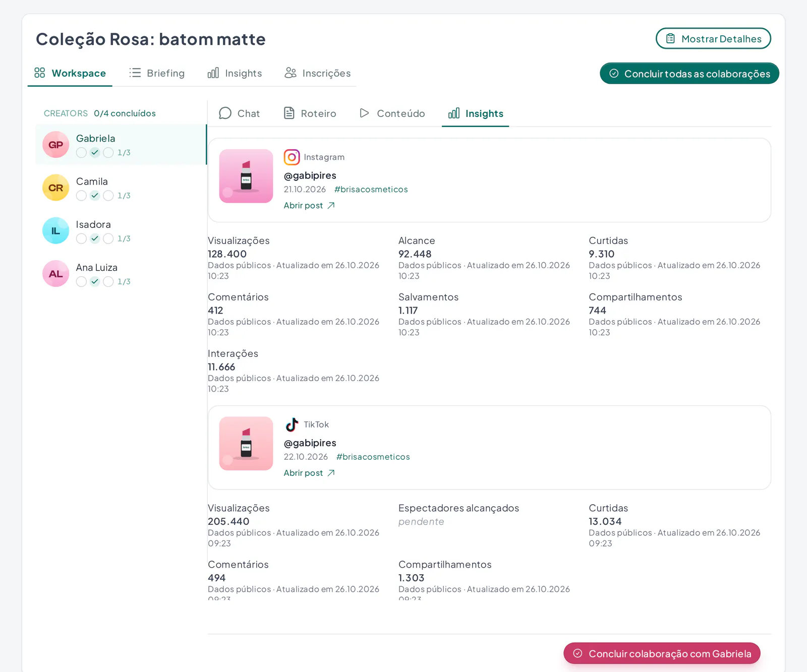Click #brisacosmeticos hashtag on TikTok card
This screenshot has height=672, width=807.
pyautogui.click(x=373, y=457)
